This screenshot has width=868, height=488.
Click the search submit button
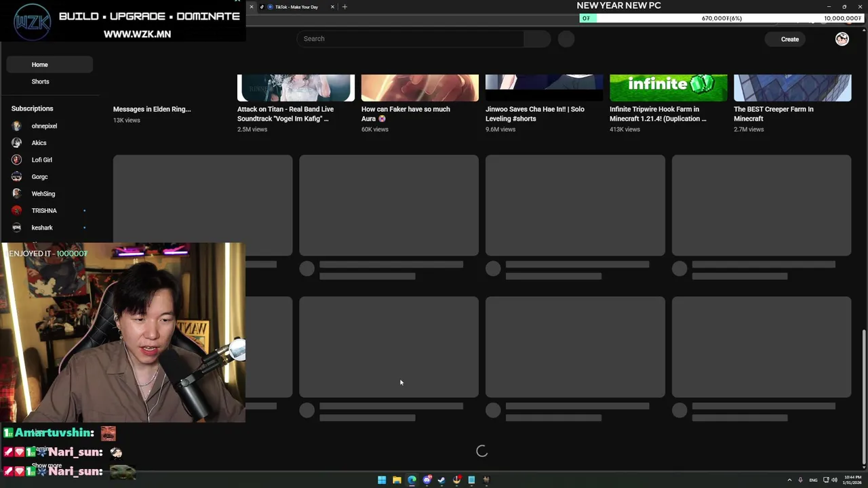coord(537,39)
